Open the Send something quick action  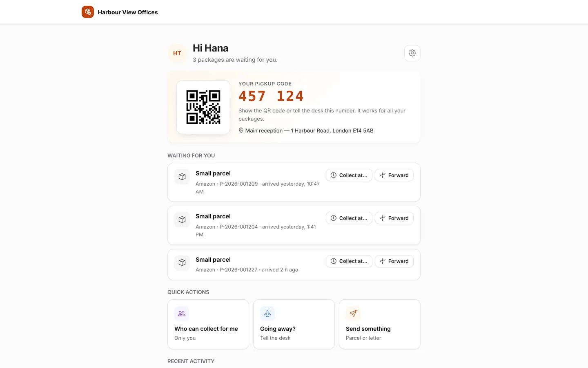380,324
